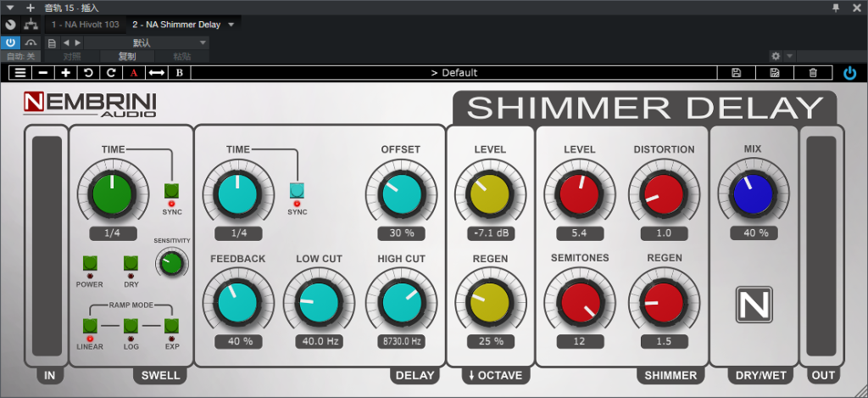Open the 默认 preset dropdown
Viewport: 868px width, 398px height.
146,42
